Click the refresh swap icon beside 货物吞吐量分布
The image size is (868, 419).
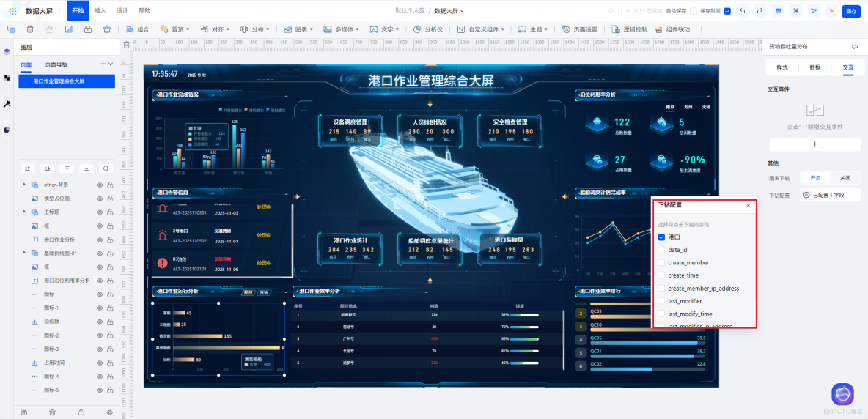pos(853,47)
